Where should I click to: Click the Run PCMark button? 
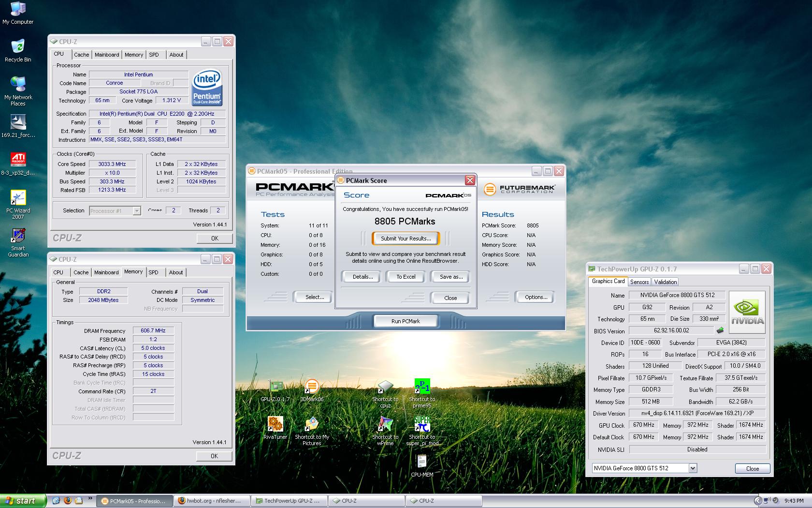point(406,321)
